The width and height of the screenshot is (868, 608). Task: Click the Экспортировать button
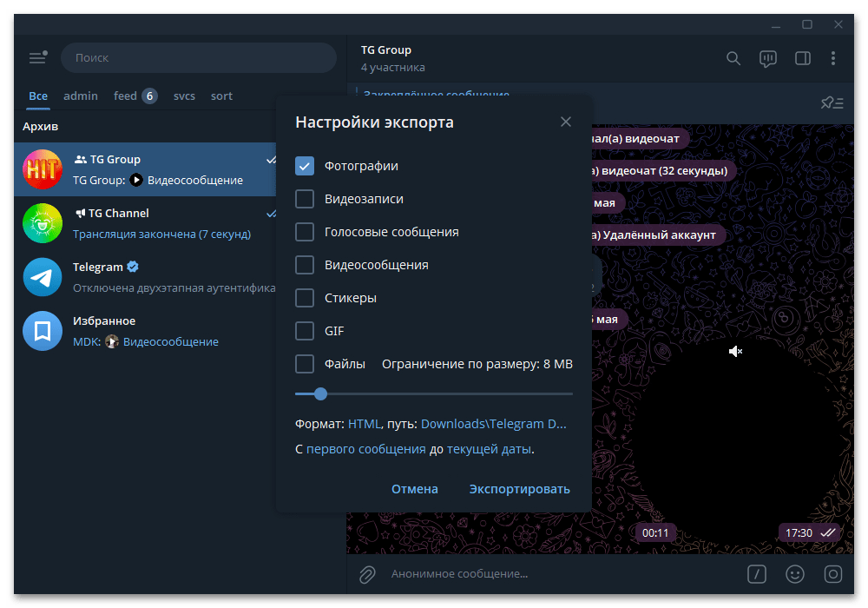[519, 489]
